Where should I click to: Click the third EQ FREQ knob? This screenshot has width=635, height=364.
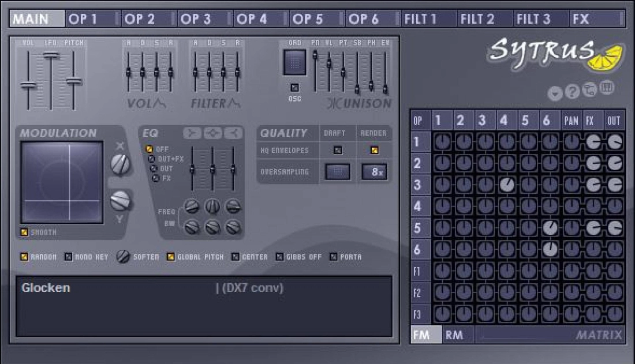[x=233, y=207]
